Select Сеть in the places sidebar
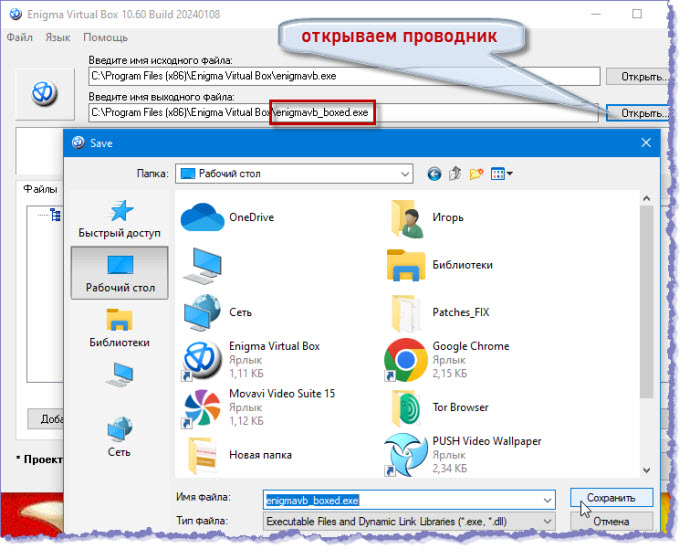This screenshot has width=690, height=554. click(x=119, y=437)
